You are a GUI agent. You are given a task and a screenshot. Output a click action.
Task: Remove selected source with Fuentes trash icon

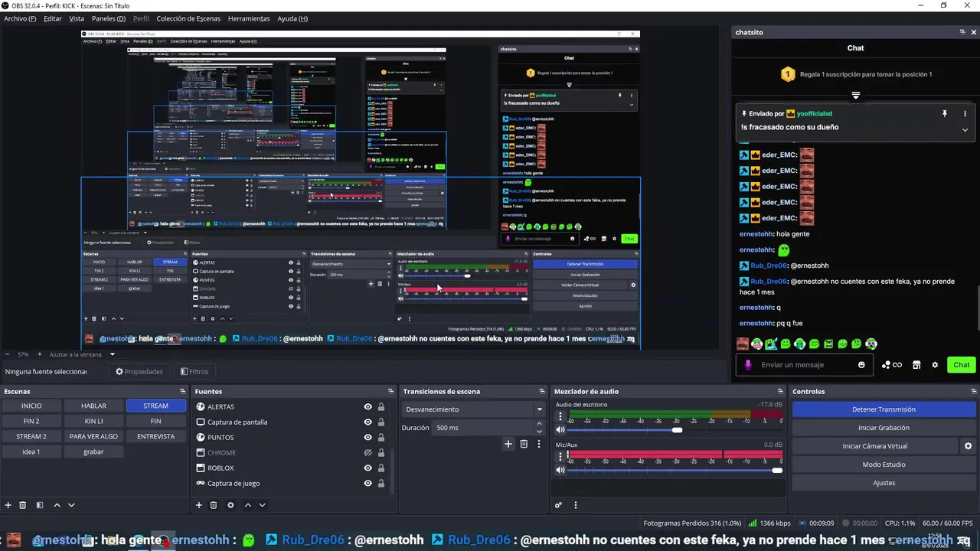click(214, 505)
